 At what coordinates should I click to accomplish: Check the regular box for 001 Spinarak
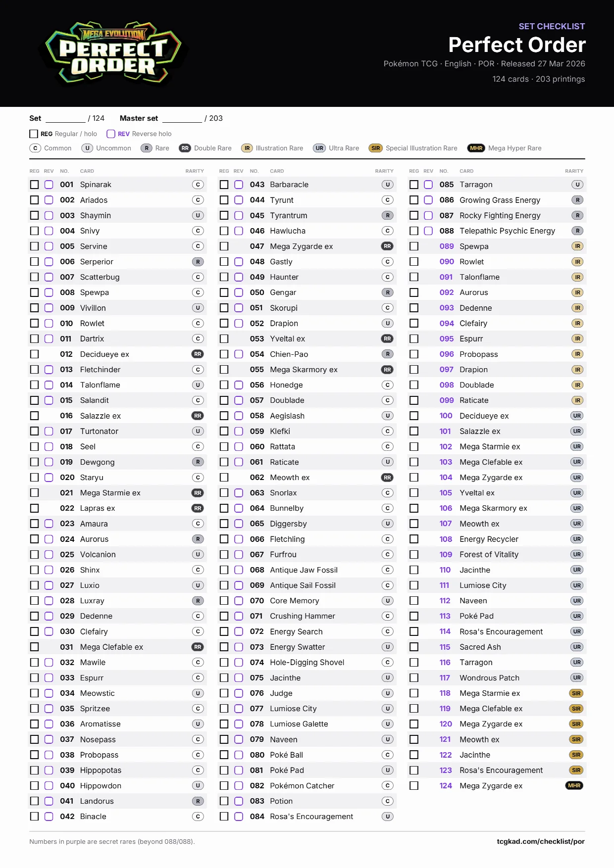tap(34, 185)
